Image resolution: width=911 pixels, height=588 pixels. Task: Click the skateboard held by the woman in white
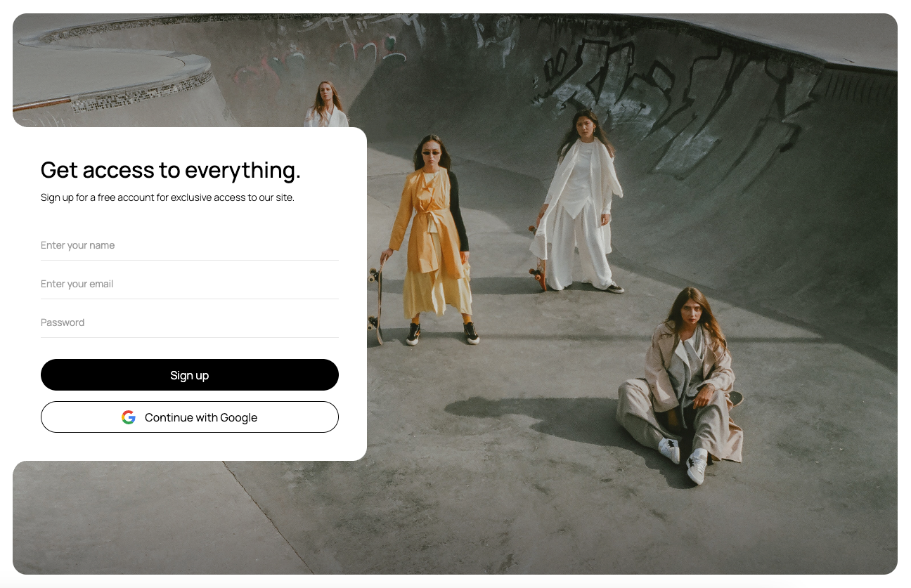(538, 260)
